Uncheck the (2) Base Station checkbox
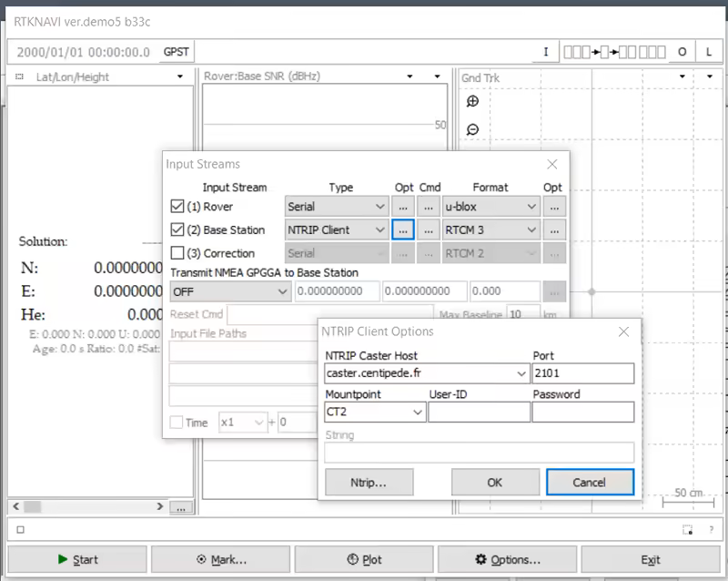Image resolution: width=728 pixels, height=581 pixels. tap(177, 230)
